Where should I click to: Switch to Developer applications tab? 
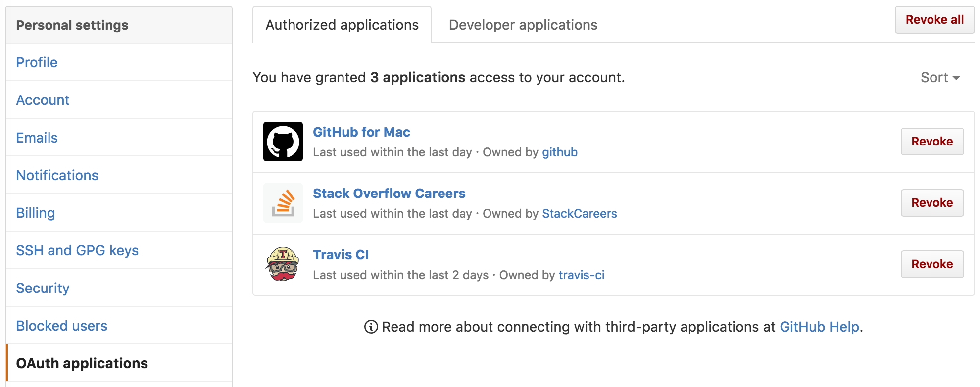tap(523, 25)
